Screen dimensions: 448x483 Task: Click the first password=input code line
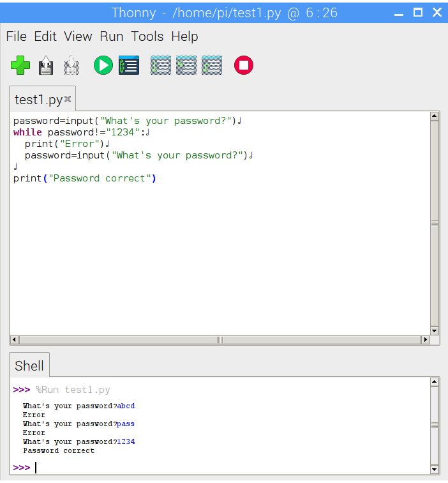[x=124, y=121]
